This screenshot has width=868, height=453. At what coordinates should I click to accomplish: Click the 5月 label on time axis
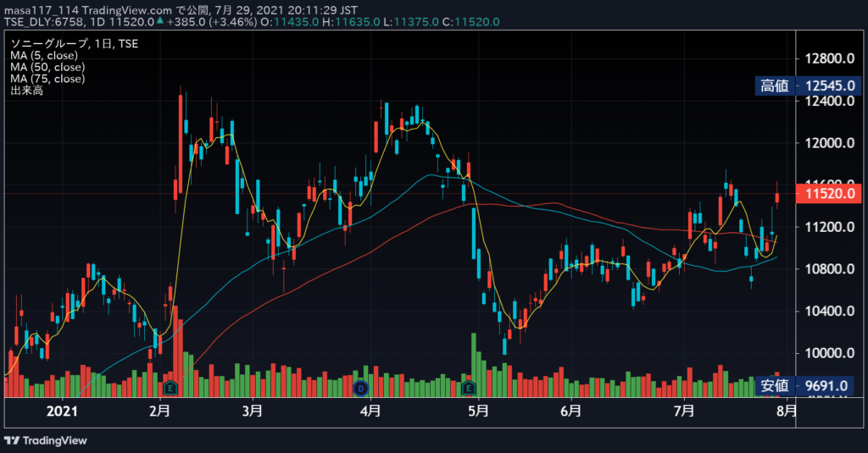click(x=478, y=411)
